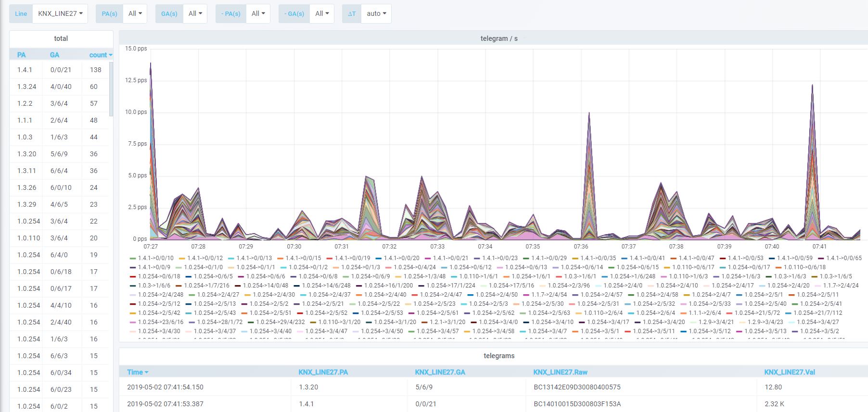868x412 pixels.
Task: Select the 1.0.110 PA cell in total table
Action: click(x=29, y=238)
